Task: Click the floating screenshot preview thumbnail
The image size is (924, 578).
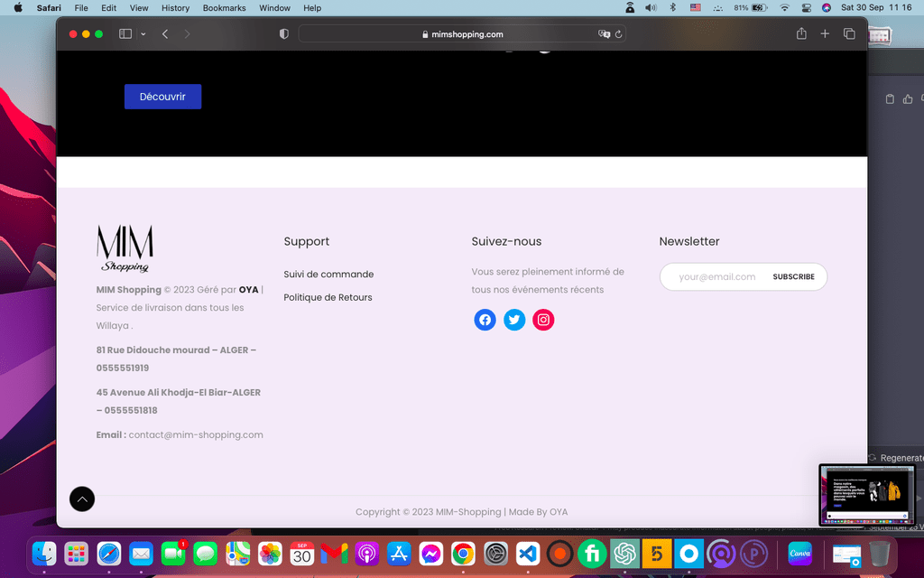Action: (867, 495)
